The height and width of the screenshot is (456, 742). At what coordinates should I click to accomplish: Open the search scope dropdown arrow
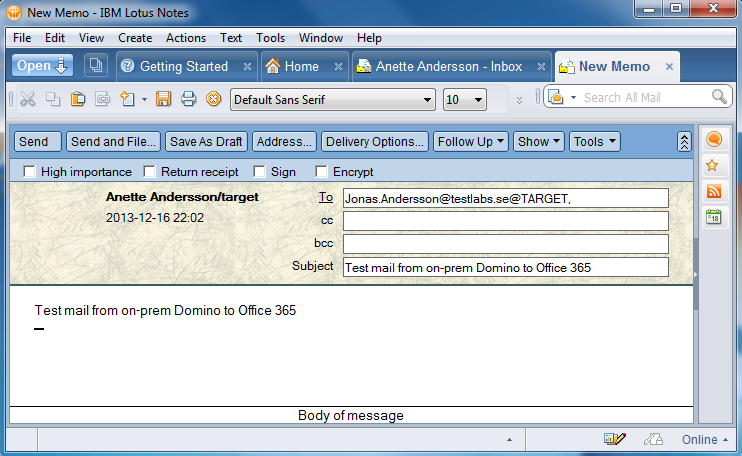pyautogui.click(x=573, y=97)
